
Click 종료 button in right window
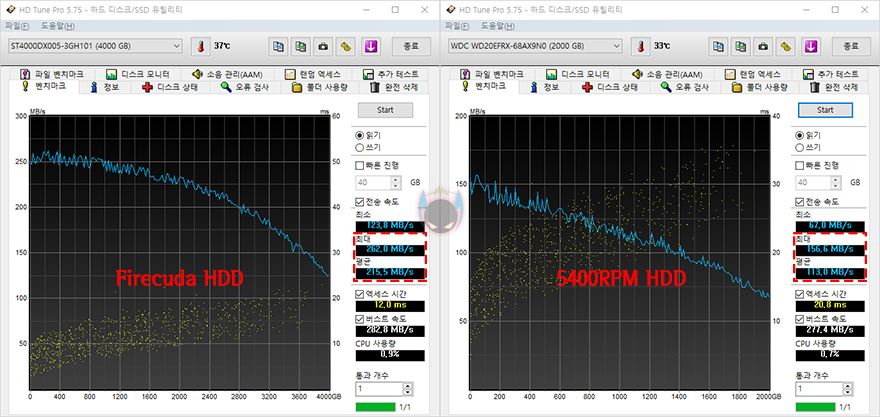tap(851, 46)
